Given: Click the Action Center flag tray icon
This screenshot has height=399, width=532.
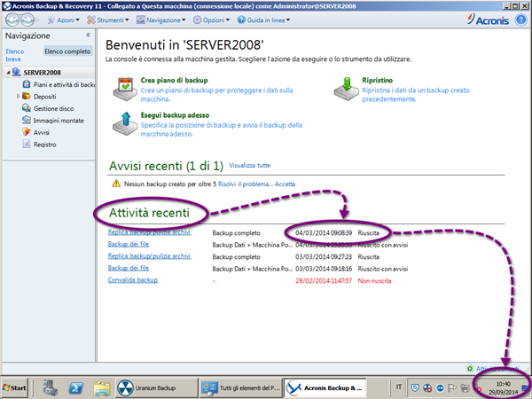Looking at the screenshot, I should pyautogui.click(x=452, y=387).
